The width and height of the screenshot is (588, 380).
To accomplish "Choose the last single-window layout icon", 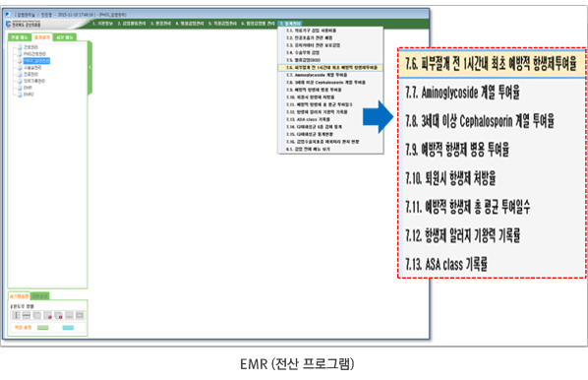I will click(x=80, y=315).
